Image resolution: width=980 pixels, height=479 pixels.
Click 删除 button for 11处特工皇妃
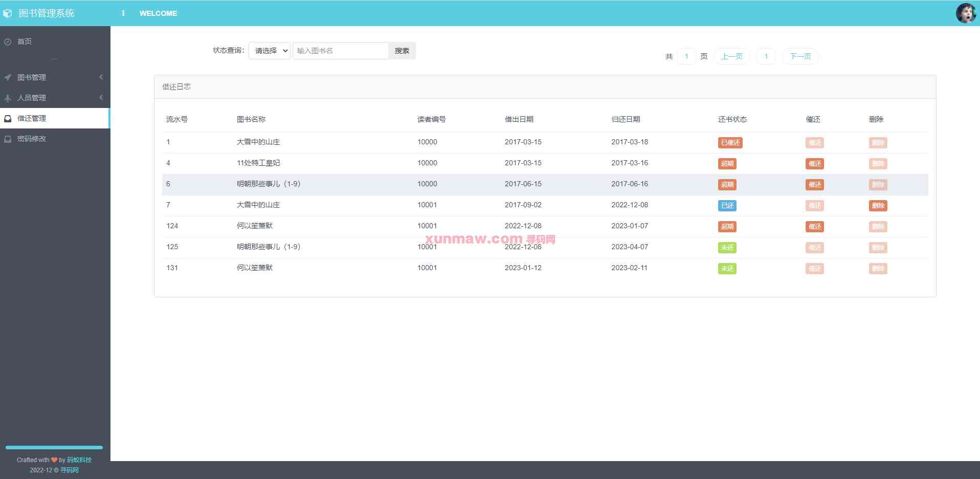tap(878, 164)
